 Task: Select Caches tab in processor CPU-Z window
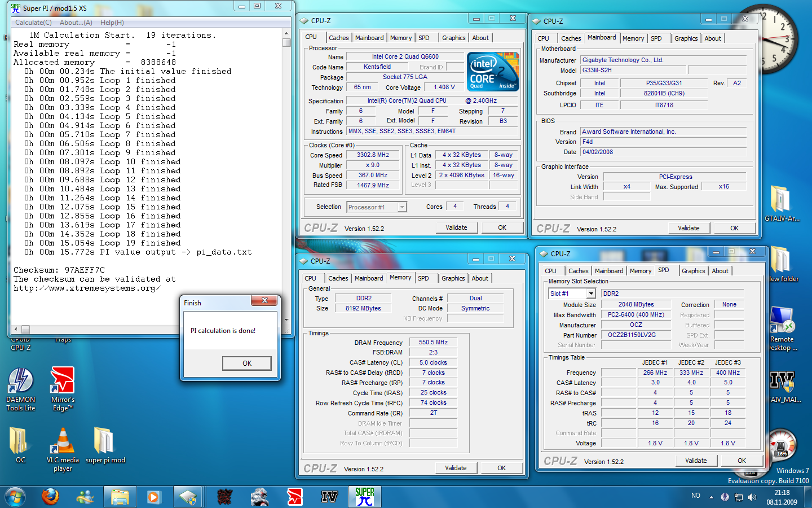339,38
